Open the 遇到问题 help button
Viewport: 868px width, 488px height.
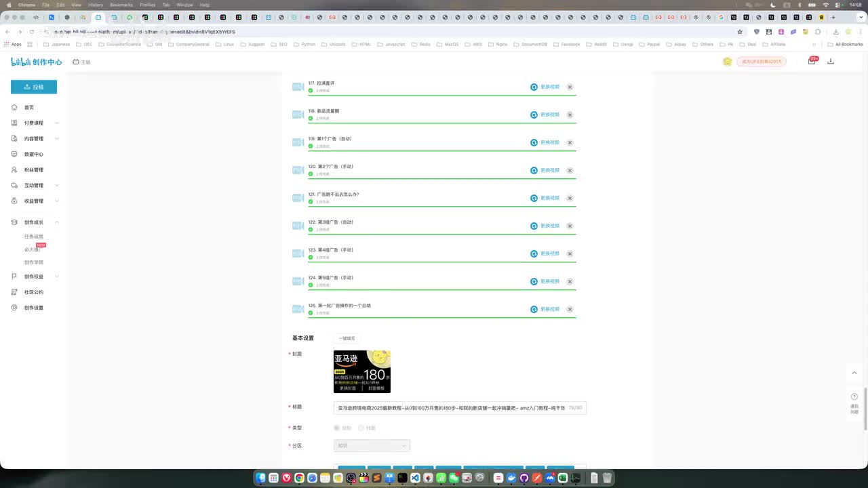coord(854,405)
